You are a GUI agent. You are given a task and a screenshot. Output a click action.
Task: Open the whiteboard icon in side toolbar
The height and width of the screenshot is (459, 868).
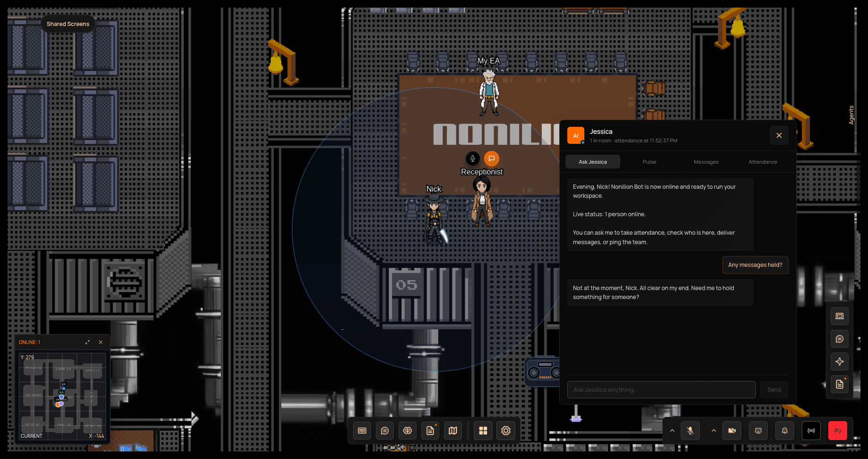(840, 316)
